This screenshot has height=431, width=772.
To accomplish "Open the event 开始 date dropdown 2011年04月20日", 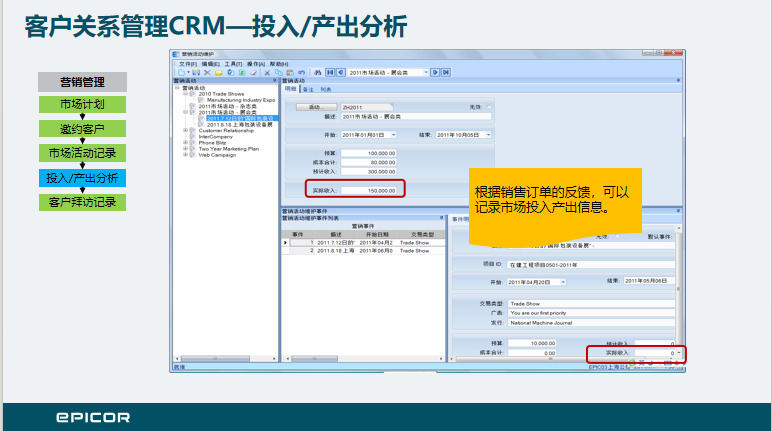I will pyautogui.click(x=563, y=282).
